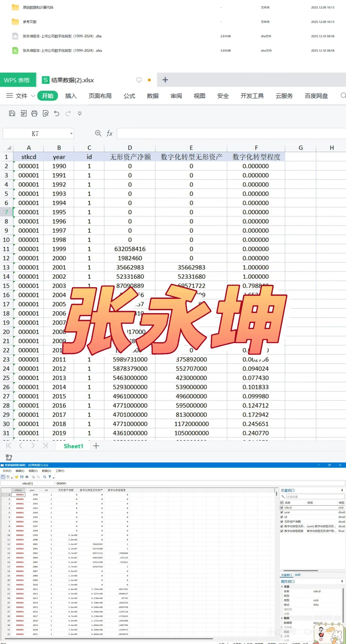
Task: Open the 原始数据和计算代码 folder
Action: (x=38, y=7)
